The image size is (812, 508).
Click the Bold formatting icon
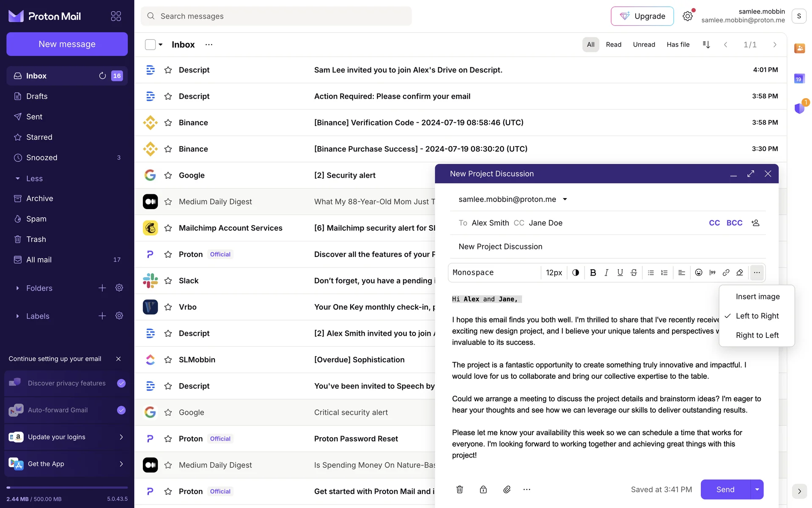593,273
